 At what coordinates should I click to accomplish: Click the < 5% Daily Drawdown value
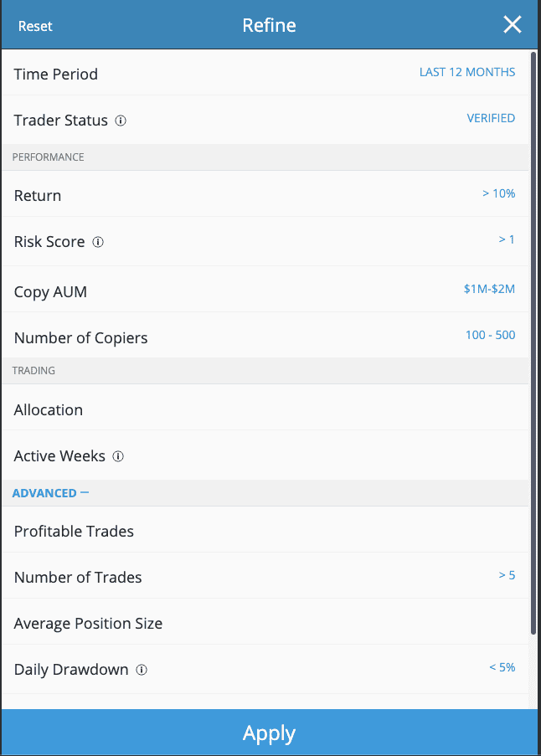point(502,667)
